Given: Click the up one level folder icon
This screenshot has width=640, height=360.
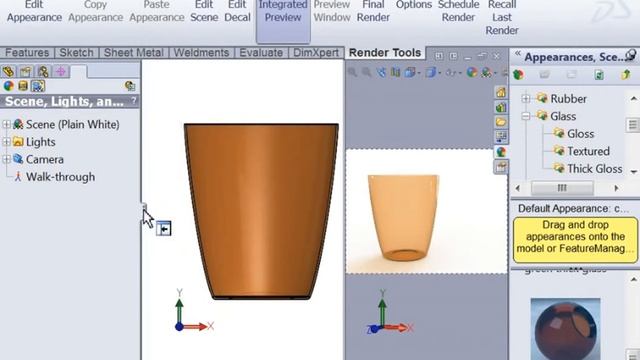Looking at the screenshot, I should [x=626, y=75].
